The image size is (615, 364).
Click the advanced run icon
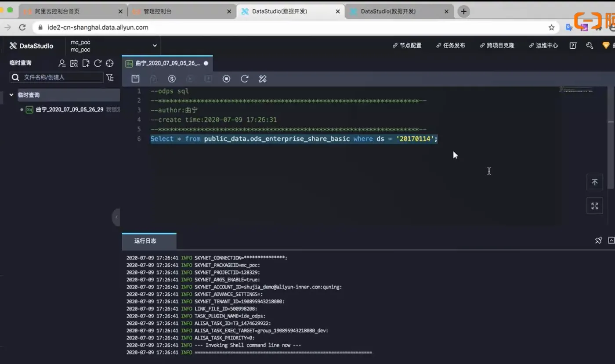(x=208, y=79)
